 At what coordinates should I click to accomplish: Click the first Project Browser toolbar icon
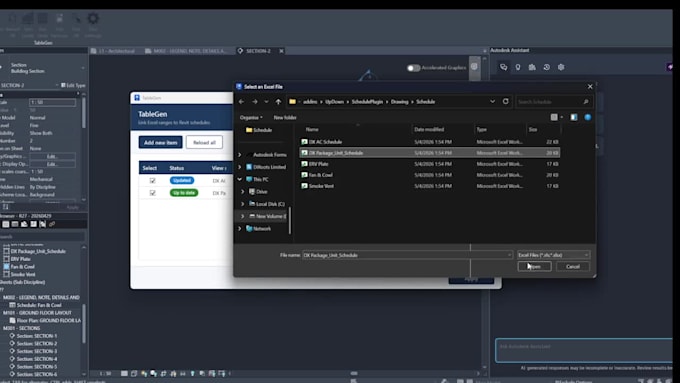tap(6, 224)
